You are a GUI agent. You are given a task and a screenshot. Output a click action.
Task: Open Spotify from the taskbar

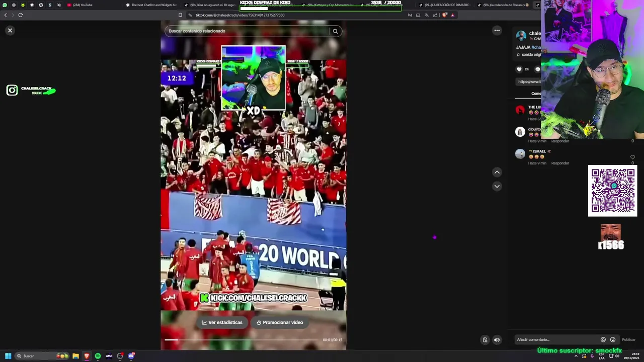[98, 356]
